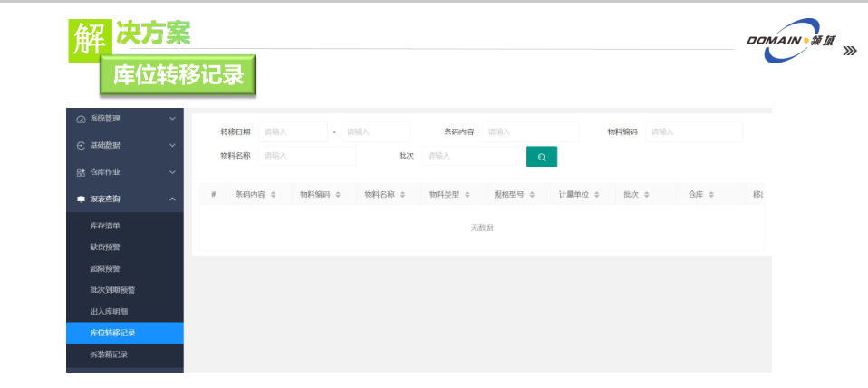Click the 报表查询 sidebar icon
This screenshot has width=868, height=388.
[81, 199]
